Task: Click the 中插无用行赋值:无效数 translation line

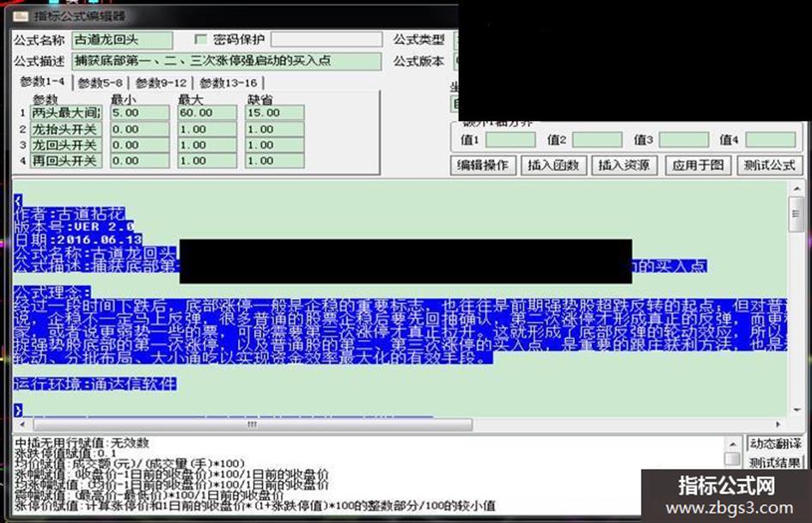Action: (x=82, y=443)
